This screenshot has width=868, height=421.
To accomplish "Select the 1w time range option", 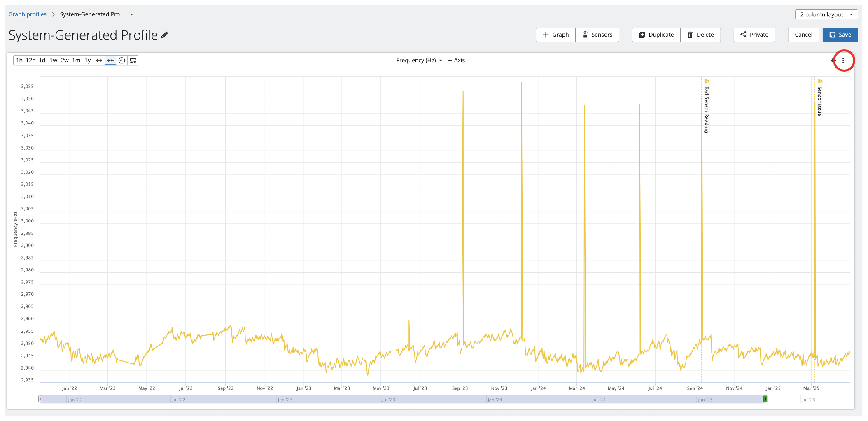I will click(x=54, y=61).
